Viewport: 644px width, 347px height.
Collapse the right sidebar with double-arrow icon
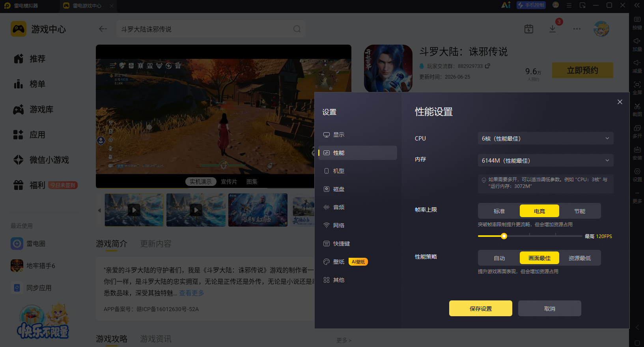[x=637, y=6]
